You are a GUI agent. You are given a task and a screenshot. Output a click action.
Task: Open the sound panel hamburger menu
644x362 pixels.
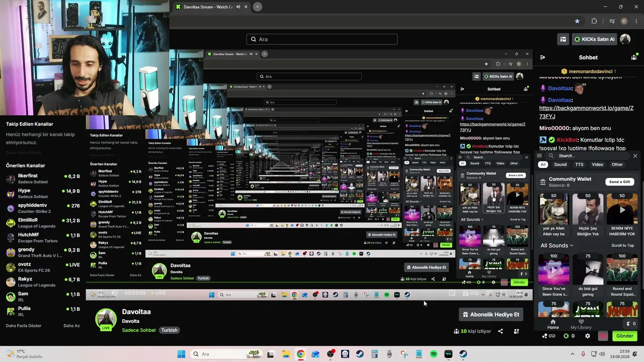tap(539, 156)
